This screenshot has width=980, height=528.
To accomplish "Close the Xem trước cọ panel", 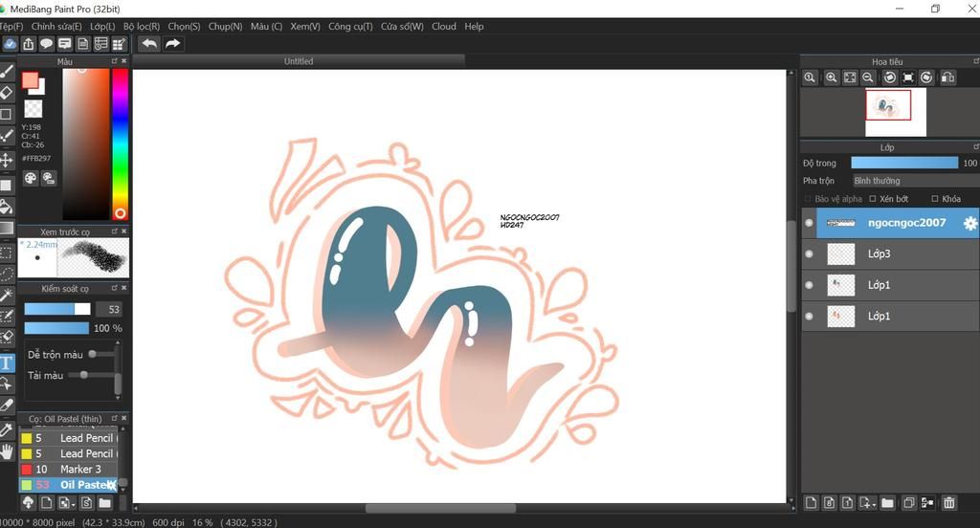I will 123,231.
